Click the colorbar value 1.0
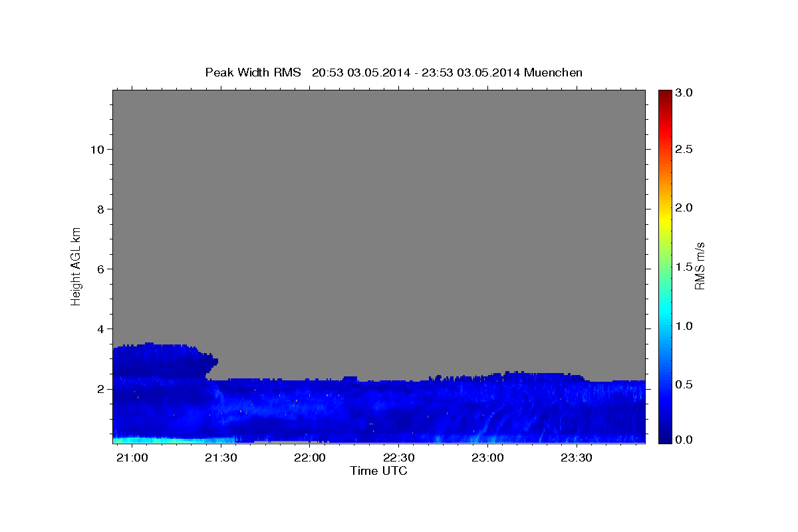The height and width of the screenshot is (532, 798). tap(685, 327)
